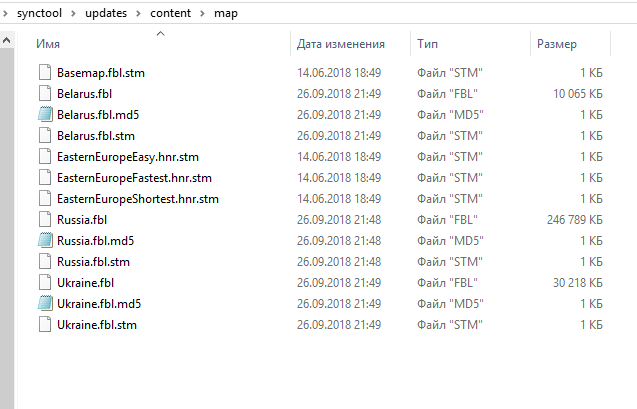637x409 pixels.
Task: Select the file name EasternEuropeShortest.hnr.stm
Action: 138,199
